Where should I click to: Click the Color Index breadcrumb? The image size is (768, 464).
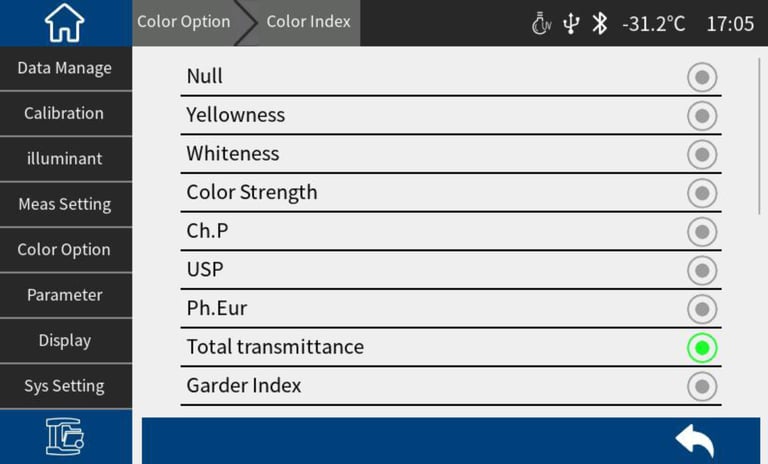[x=308, y=22]
